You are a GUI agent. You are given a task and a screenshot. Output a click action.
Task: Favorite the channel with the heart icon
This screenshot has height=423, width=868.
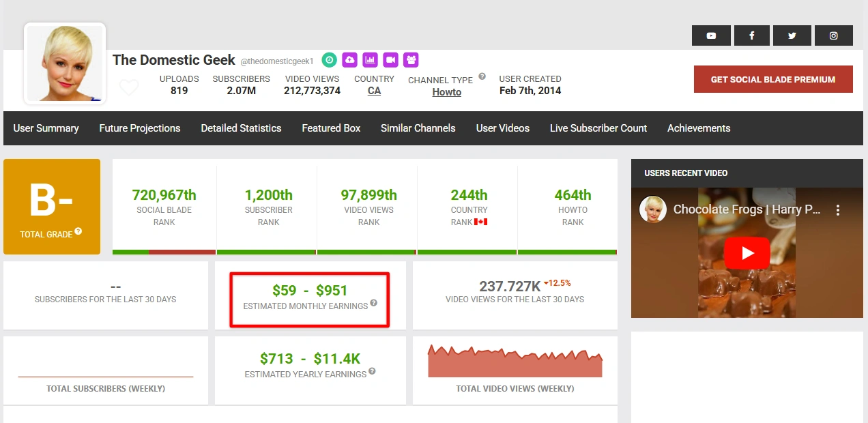(129, 87)
